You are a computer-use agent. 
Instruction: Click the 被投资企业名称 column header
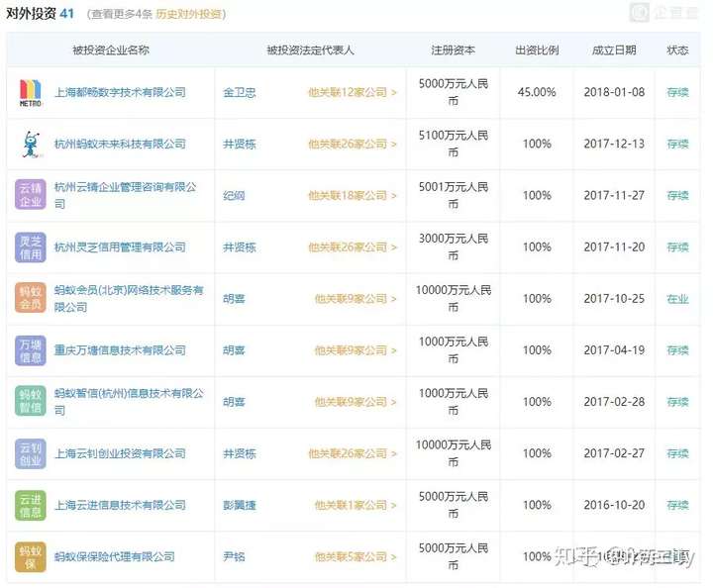[x=111, y=49]
